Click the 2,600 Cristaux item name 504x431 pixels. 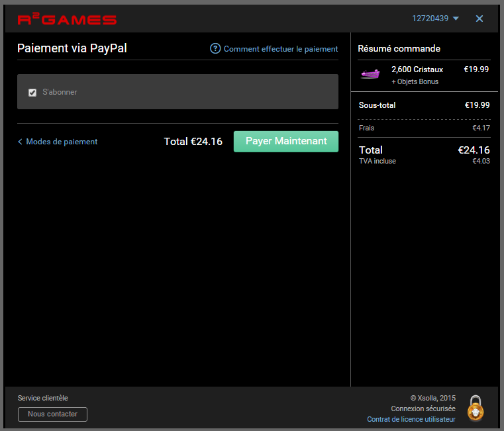point(417,69)
